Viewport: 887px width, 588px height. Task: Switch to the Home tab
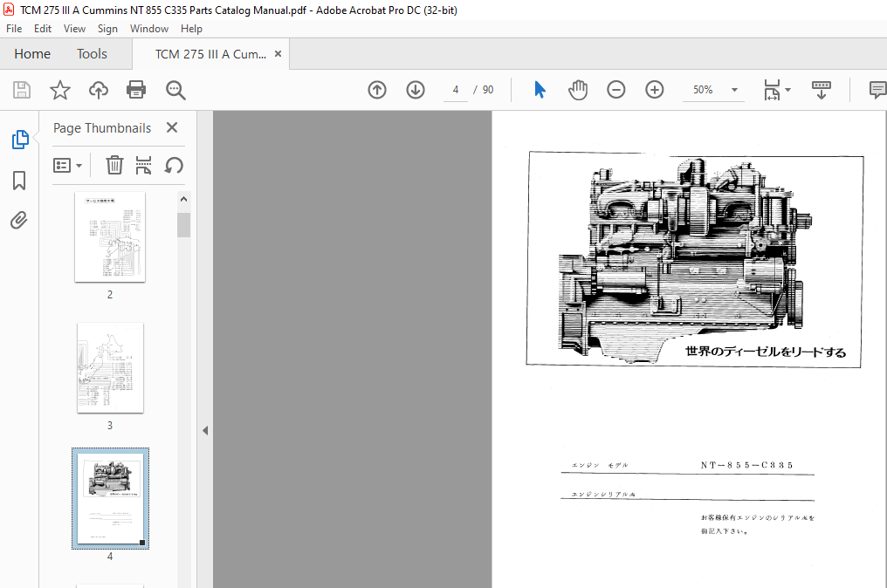32,54
